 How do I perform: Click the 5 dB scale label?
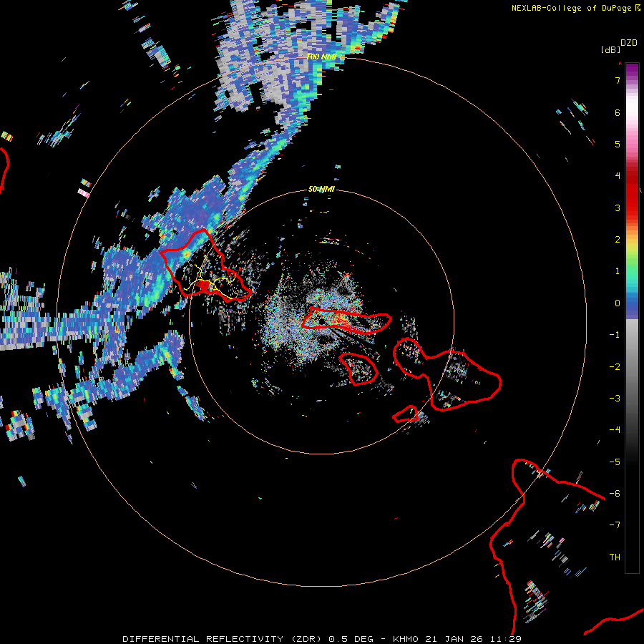coord(618,144)
